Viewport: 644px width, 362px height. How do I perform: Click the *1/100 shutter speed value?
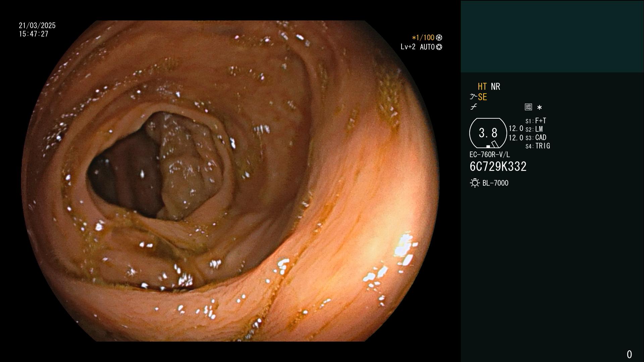click(x=423, y=38)
